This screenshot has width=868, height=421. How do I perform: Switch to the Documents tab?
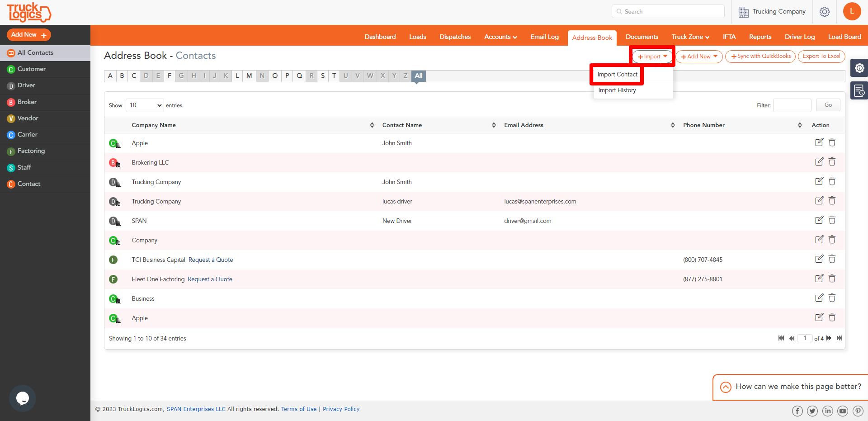(642, 37)
